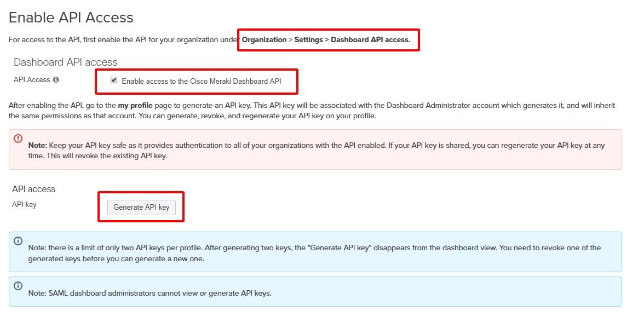Click the 'Dashboard API access' section heading

(66, 62)
